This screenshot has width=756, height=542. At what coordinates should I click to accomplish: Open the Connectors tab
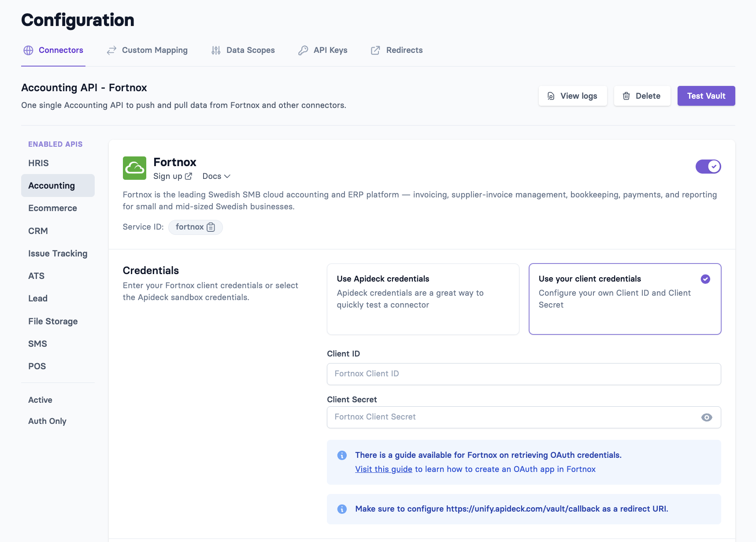(x=53, y=50)
